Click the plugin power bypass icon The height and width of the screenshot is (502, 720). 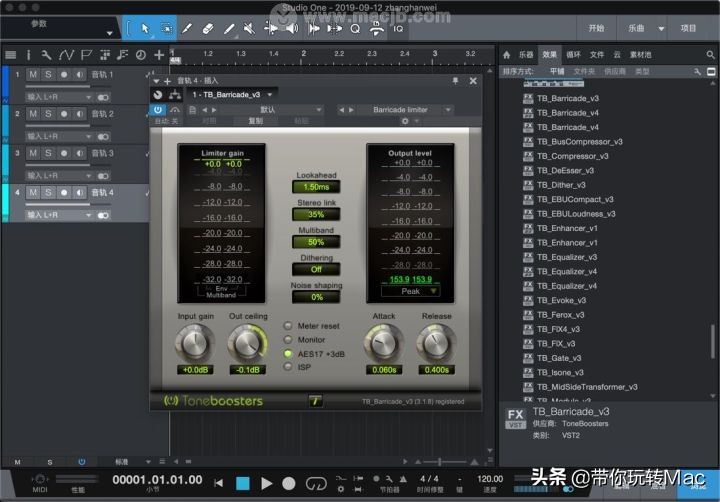tap(158, 109)
